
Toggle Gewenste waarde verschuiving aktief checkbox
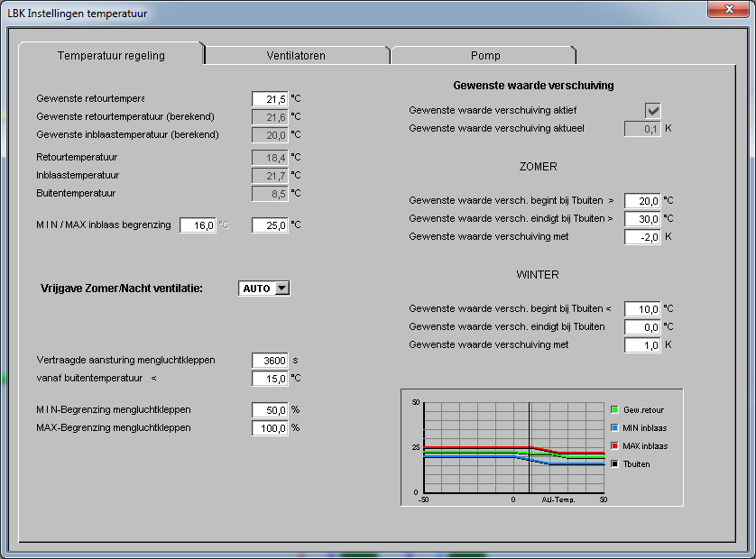[x=653, y=110]
